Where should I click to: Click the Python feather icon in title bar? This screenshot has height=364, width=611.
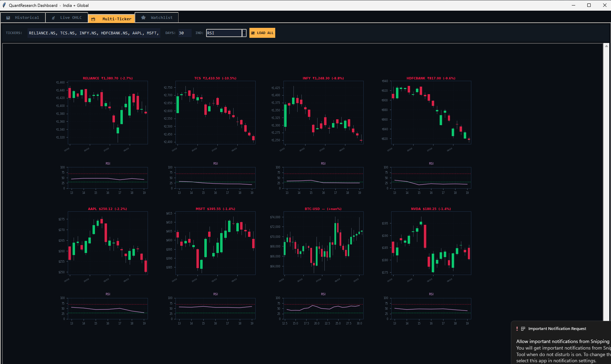click(x=4, y=5)
